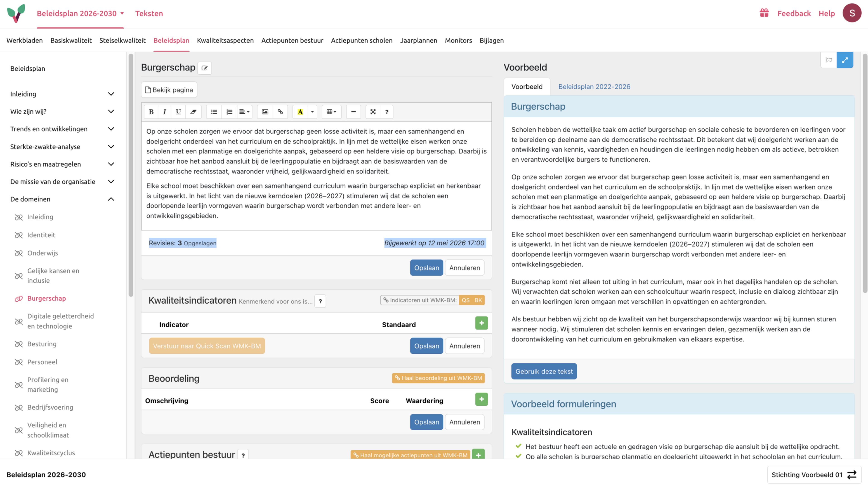Switch organisation via Stichting Voorbeeld 01

(x=814, y=475)
